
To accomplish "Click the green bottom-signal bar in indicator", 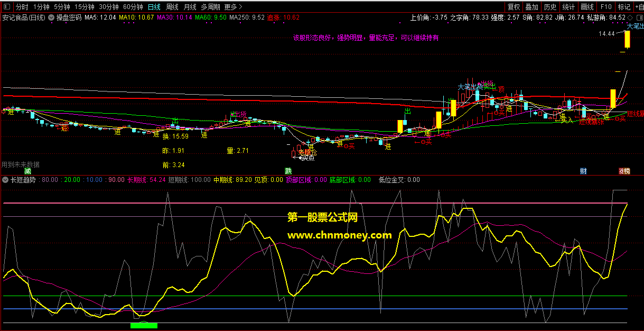I will coord(144,325).
